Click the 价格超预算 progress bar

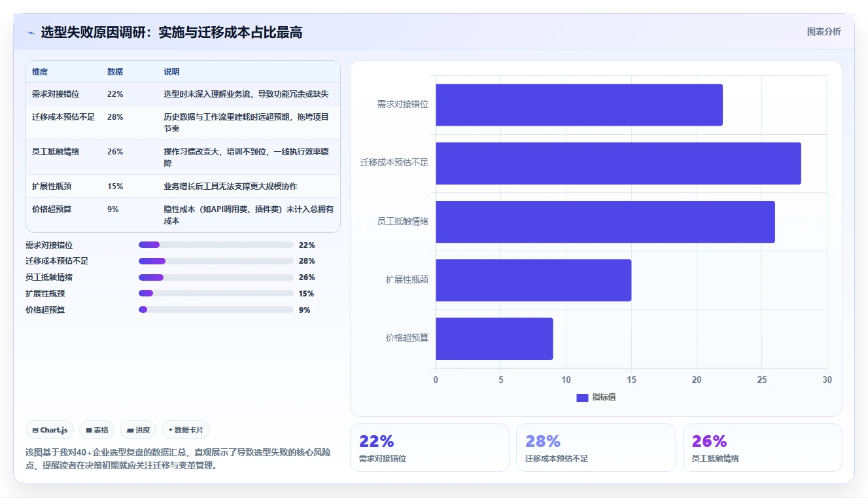click(216, 310)
